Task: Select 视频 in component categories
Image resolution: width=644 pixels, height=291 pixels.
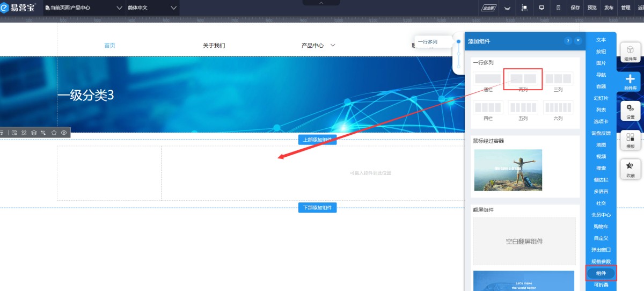Action: 601,156
